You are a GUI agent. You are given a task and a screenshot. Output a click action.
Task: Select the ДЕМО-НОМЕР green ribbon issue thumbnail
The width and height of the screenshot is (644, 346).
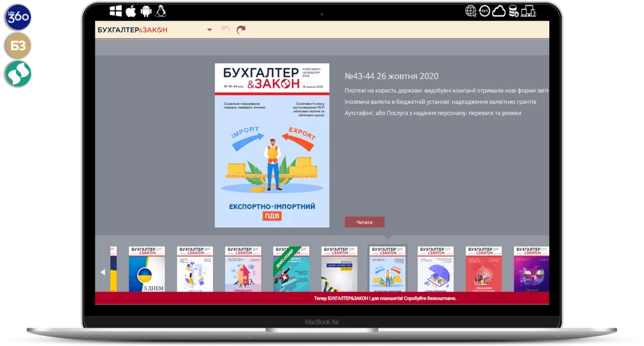coord(291,269)
